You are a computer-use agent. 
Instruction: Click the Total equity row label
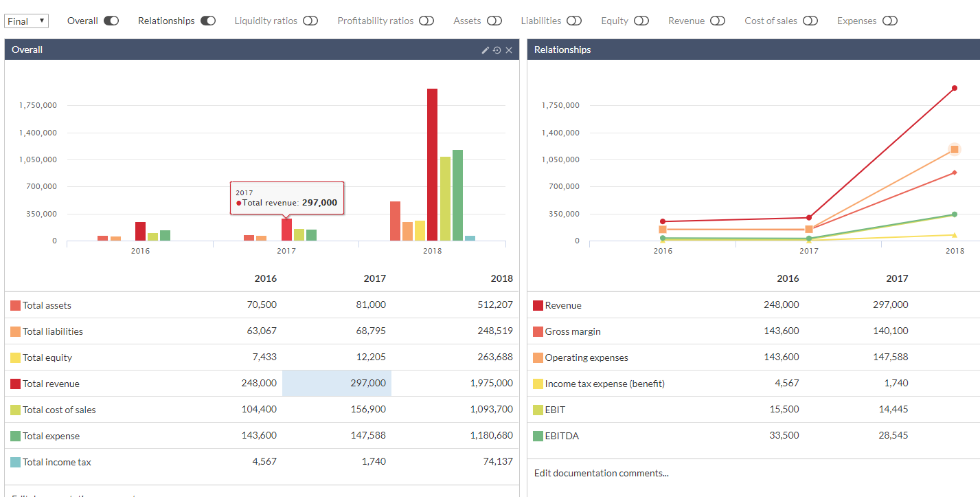click(47, 357)
